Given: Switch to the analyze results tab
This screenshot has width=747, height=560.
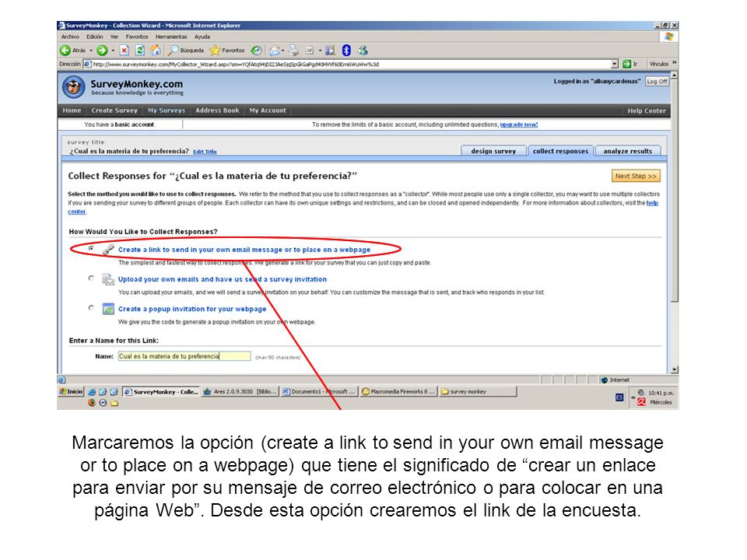Looking at the screenshot, I should click(628, 151).
